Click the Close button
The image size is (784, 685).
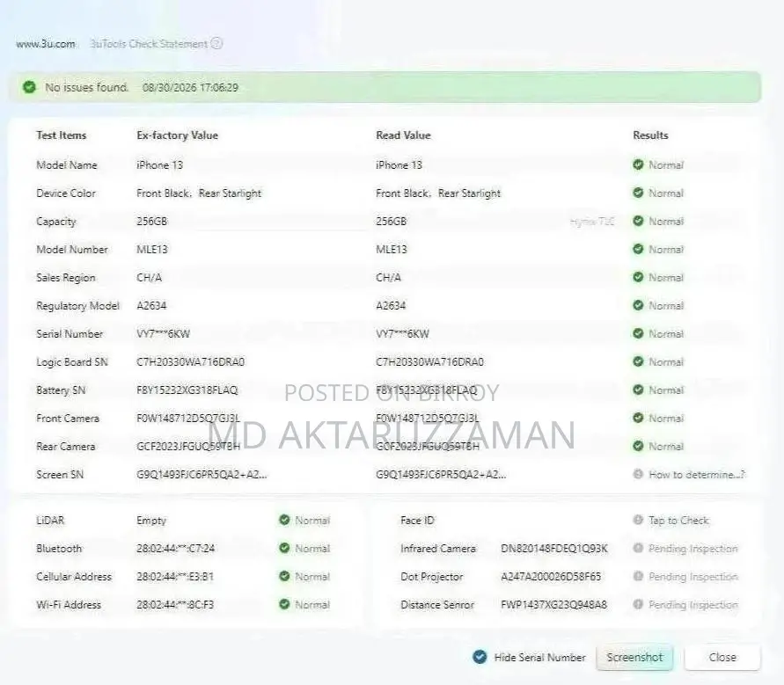pos(722,658)
